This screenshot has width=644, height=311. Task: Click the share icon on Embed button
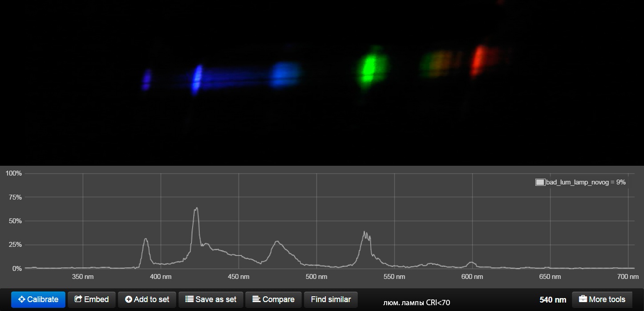[78, 299]
